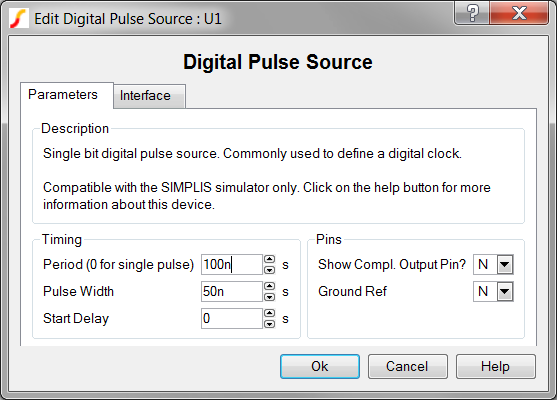Image resolution: width=557 pixels, height=400 pixels.
Task: Increase Pulse Width with up spinner arrow
Action: (x=270, y=286)
